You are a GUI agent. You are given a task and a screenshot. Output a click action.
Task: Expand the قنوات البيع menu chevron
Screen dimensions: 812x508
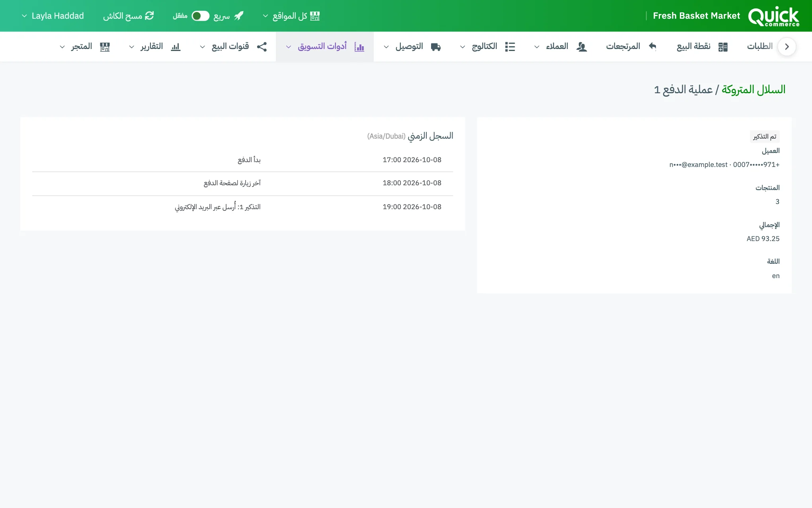coord(203,47)
